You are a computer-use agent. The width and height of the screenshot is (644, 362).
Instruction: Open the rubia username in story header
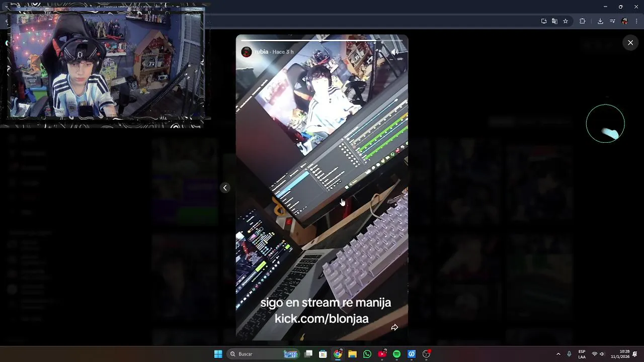261,52
